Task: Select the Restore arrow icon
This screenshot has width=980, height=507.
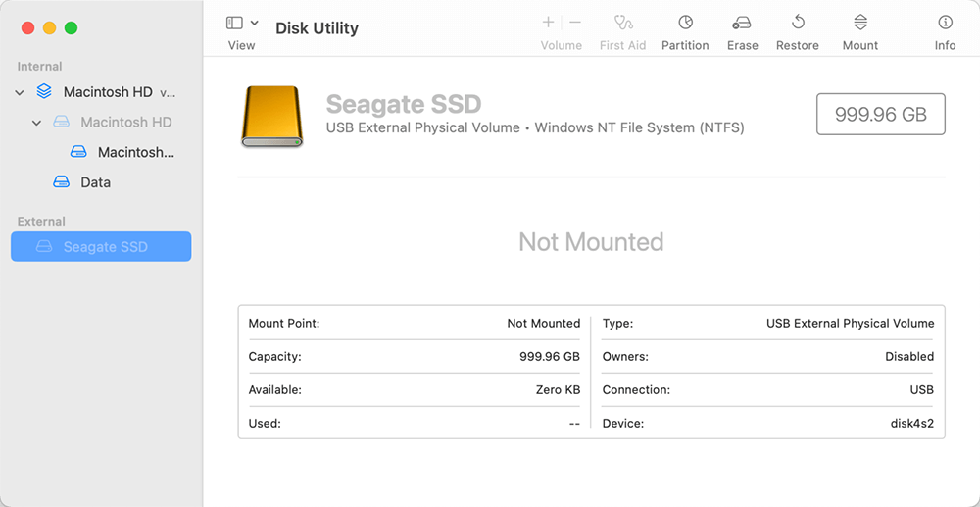Action: pyautogui.click(x=798, y=23)
